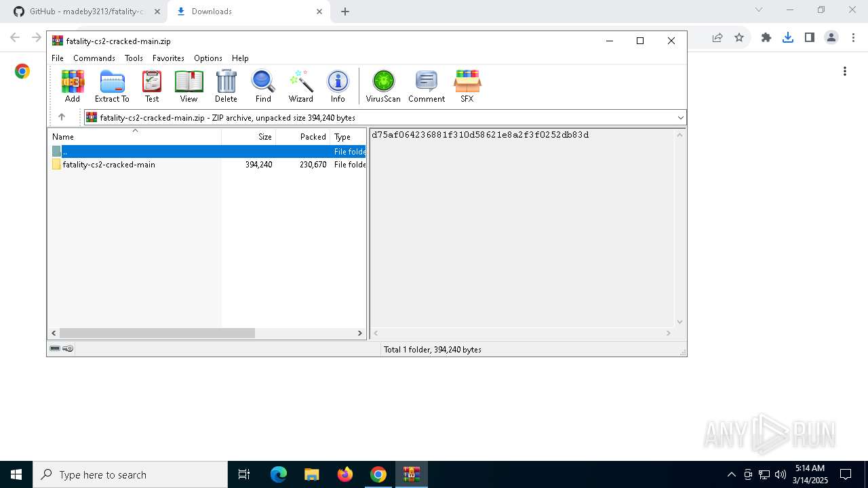This screenshot has width=868, height=488.
Task: Click file list scroll right arrow
Action: click(360, 333)
